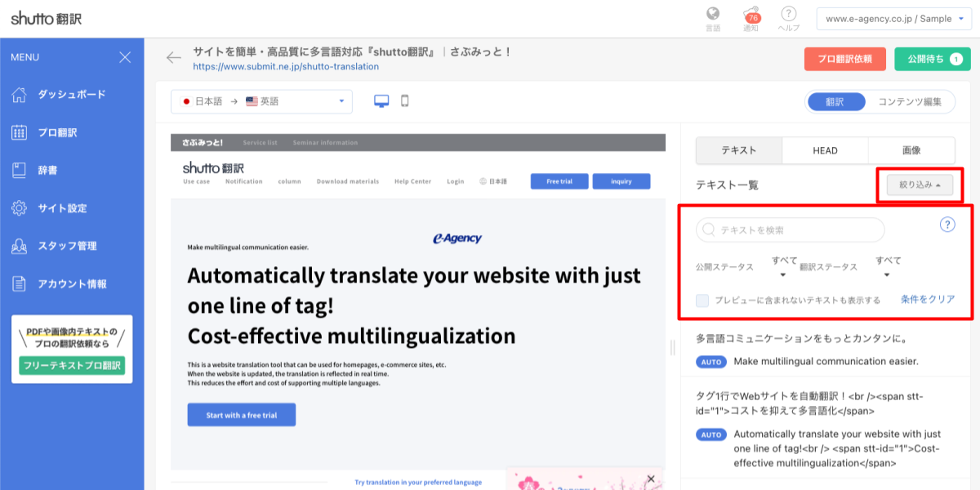Image resolution: width=980 pixels, height=490 pixels.
Task: Click AUTO badge beside Automatically translate translation
Action: tap(711, 434)
